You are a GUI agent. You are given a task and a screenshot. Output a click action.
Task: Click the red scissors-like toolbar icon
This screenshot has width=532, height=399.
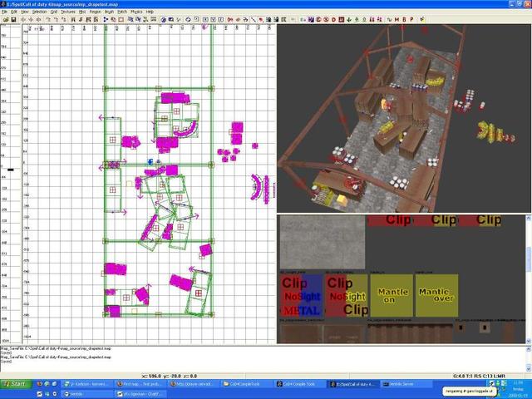click(x=230, y=20)
